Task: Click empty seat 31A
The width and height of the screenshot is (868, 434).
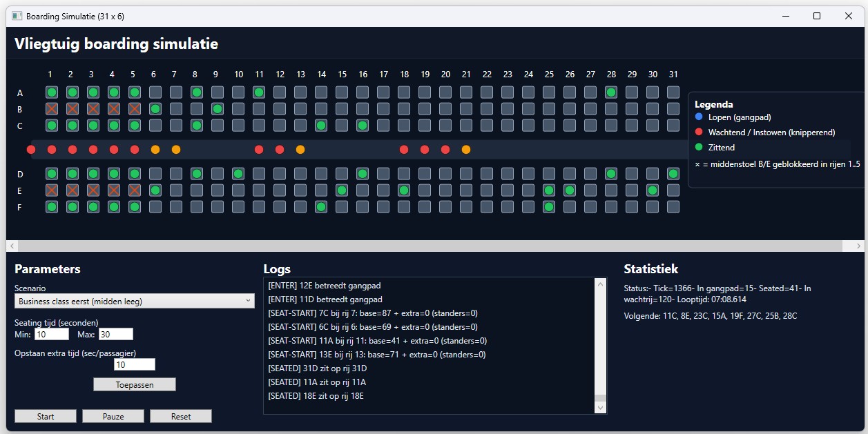Action: pyautogui.click(x=673, y=92)
